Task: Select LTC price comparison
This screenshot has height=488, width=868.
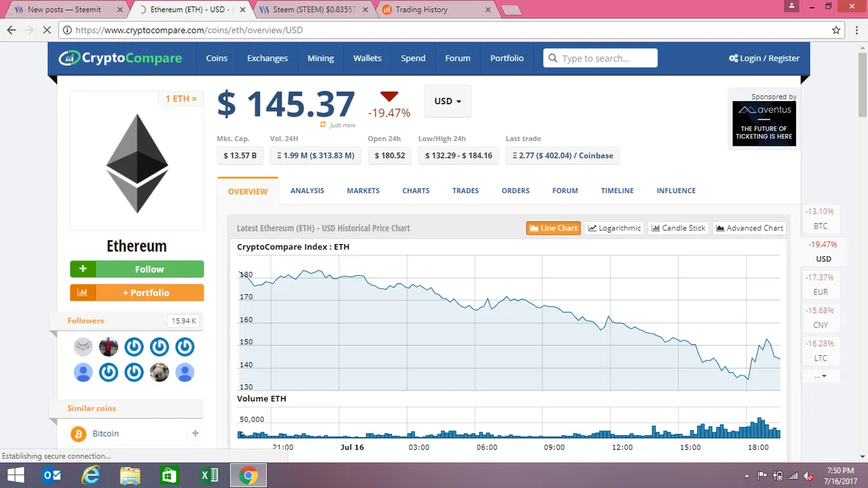Action: [x=821, y=350]
